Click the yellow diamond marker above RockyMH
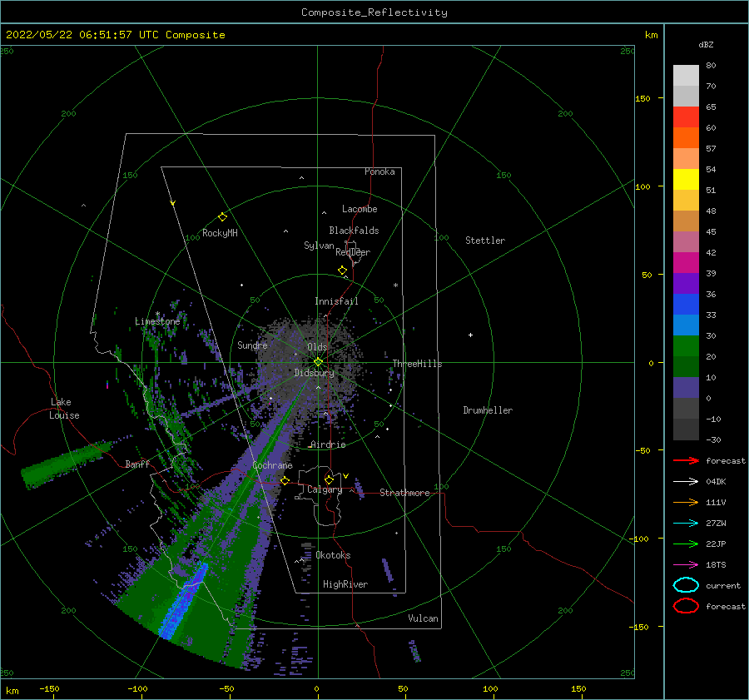This screenshot has width=749, height=700. point(222,217)
